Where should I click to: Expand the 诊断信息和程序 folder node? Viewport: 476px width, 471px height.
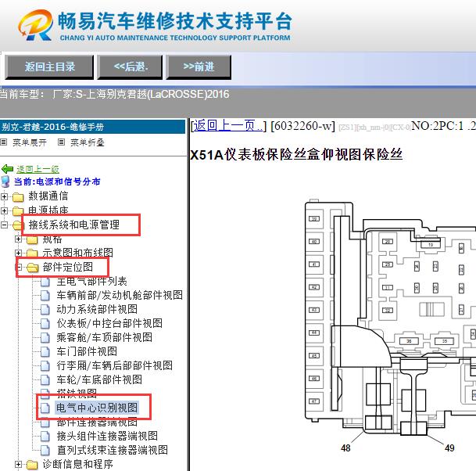coord(18,464)
